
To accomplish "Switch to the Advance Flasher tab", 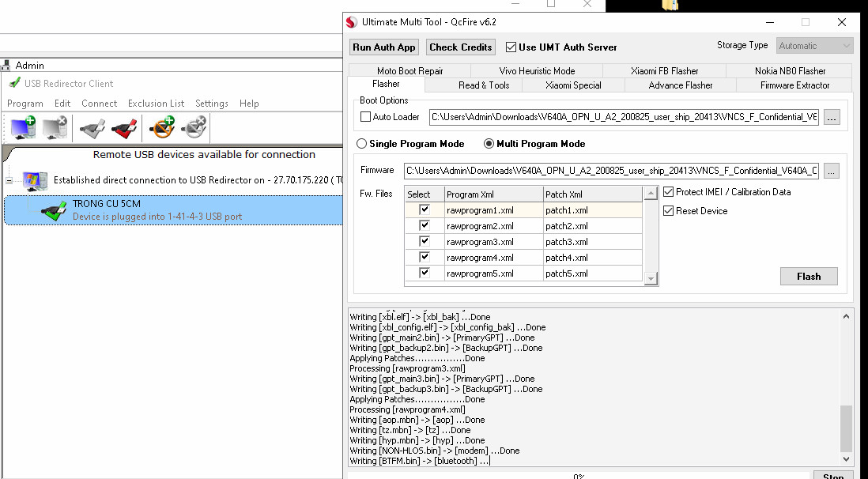I will [681, 85].
